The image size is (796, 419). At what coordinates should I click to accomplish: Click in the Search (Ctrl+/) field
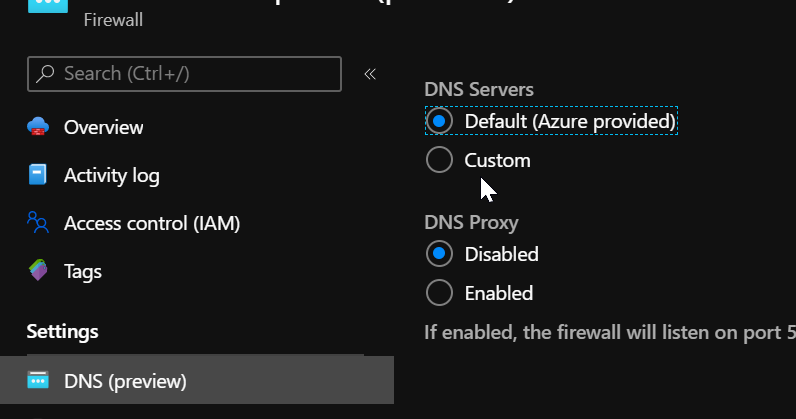click(x=190, y=74)
